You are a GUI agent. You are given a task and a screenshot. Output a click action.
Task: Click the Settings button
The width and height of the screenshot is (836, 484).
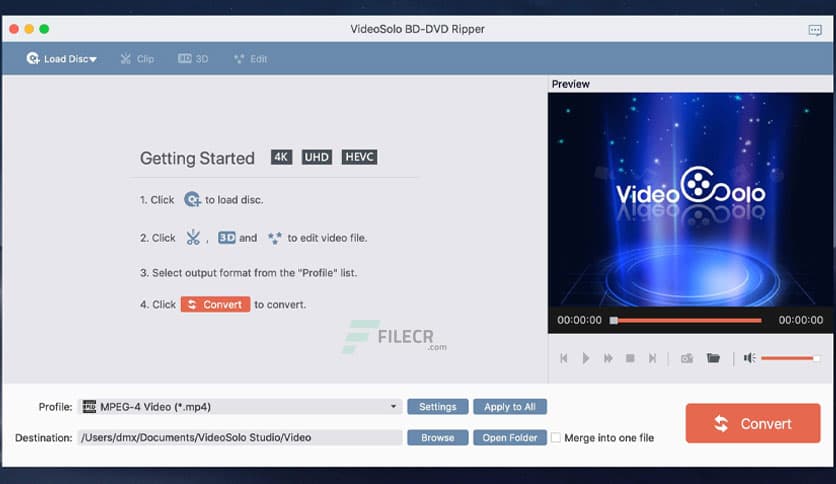pos(438,407)
